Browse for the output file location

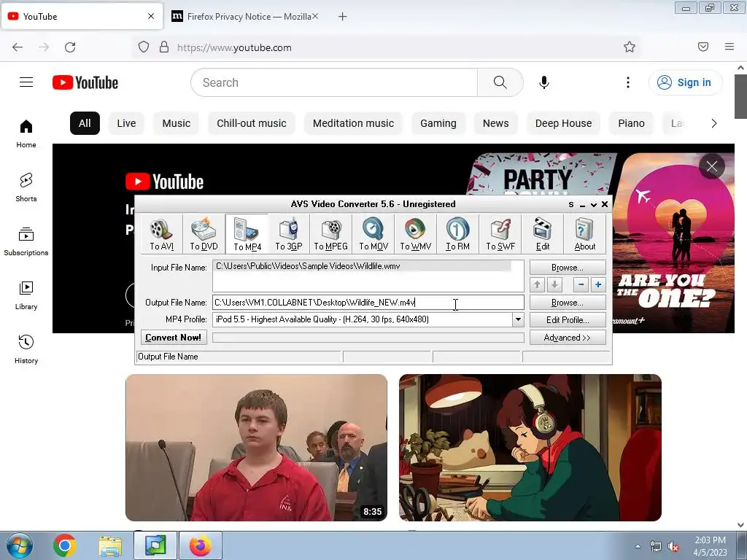click(568, 303)
